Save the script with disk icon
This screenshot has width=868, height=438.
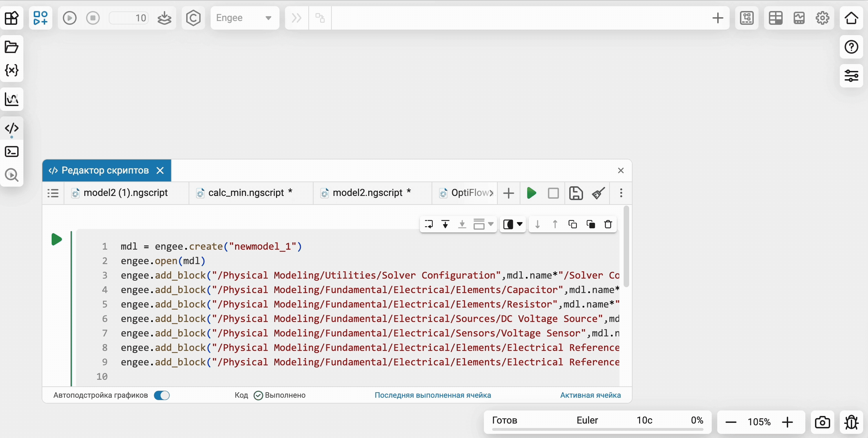click(575, 193)
